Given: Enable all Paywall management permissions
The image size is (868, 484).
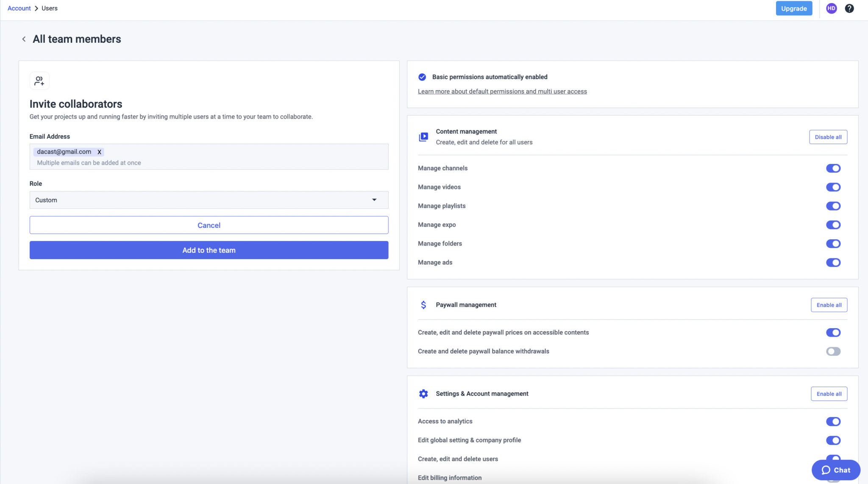Looking at the screenshot, I should pyautogui.click(x=829, y=305).
